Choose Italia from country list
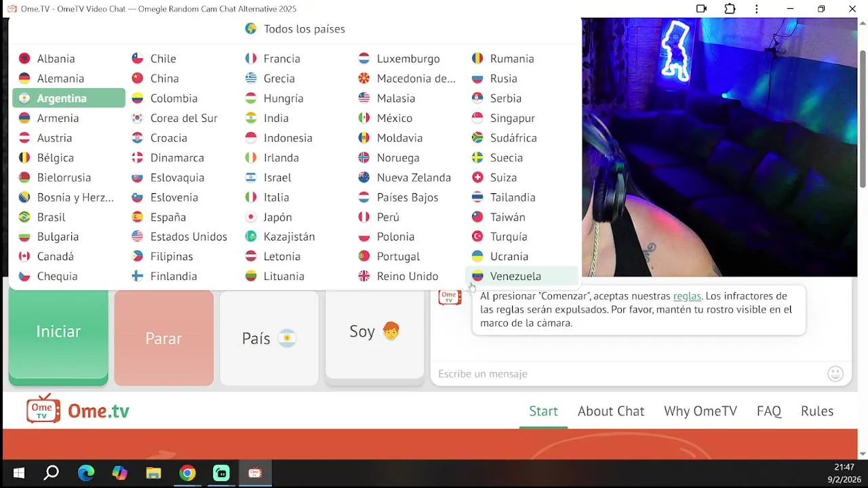Screen dimensions: 868x488 coord(295,197)
